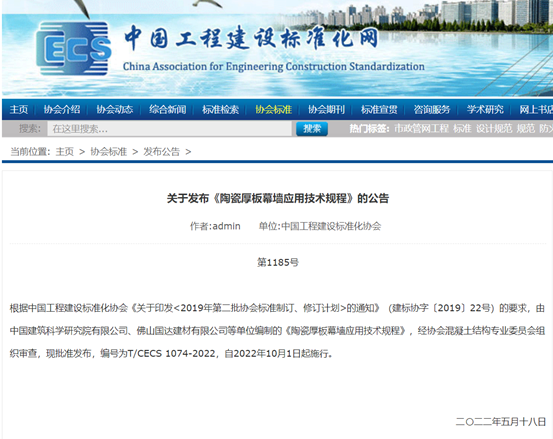Open the 协会介绍 menu item
This screenshot has height=439, width=553.
(62, 110)
